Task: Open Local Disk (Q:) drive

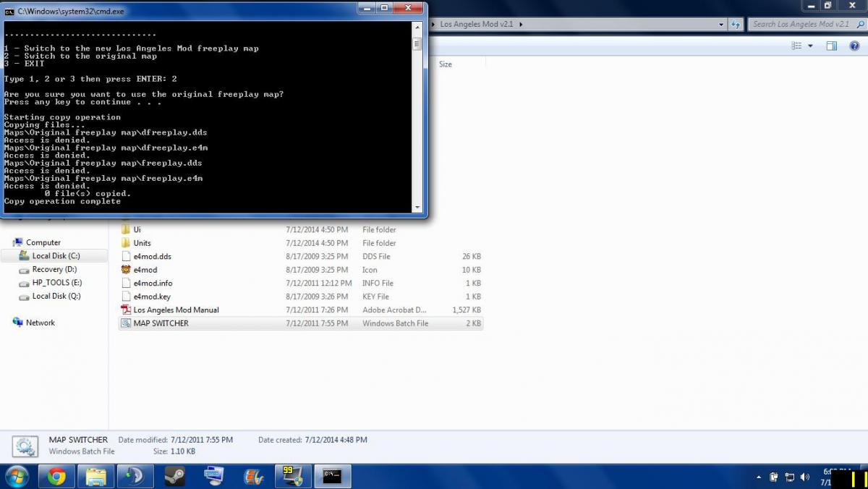Action: tap(56, 296)
